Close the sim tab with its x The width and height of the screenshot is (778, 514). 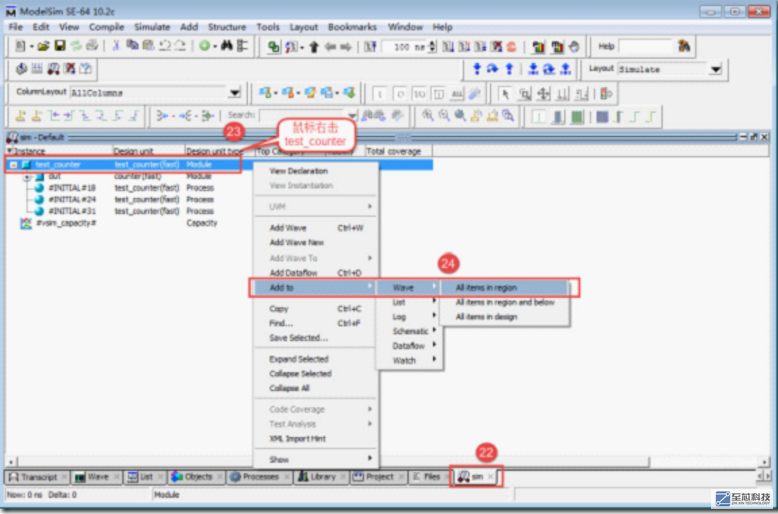pos(490,477)
